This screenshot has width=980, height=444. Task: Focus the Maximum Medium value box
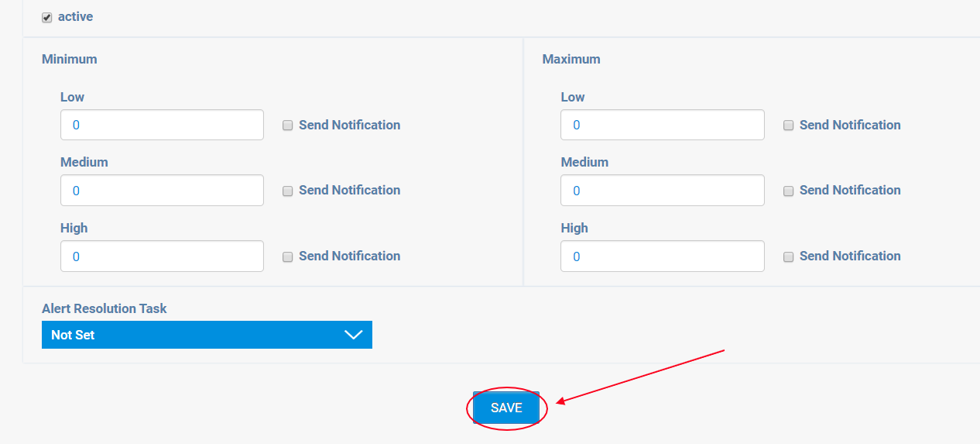pyautogui.click(x=662, y=190)
